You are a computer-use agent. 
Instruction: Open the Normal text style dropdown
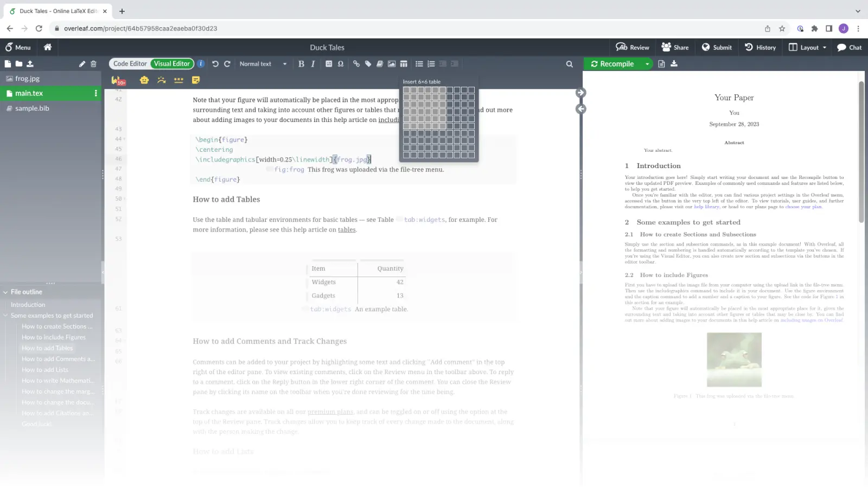[263, 63]
